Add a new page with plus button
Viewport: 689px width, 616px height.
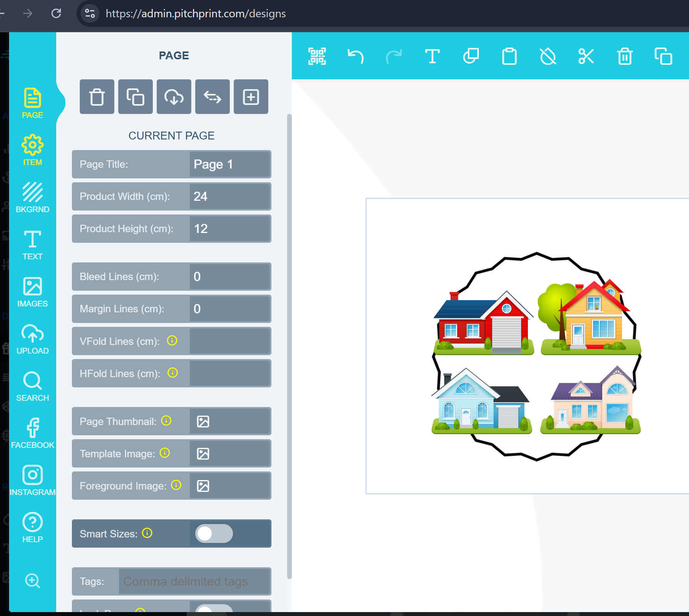tap(251, 97)
